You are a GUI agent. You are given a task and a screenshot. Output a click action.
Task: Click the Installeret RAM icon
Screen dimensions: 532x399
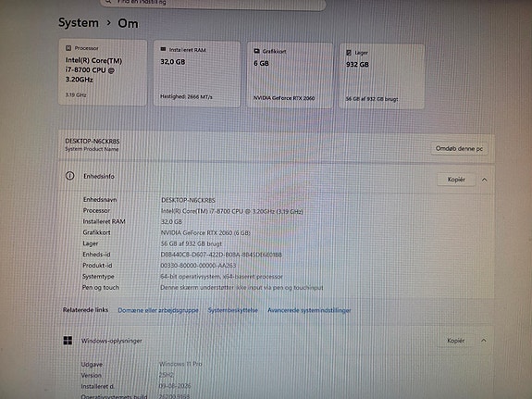[163, 50]
